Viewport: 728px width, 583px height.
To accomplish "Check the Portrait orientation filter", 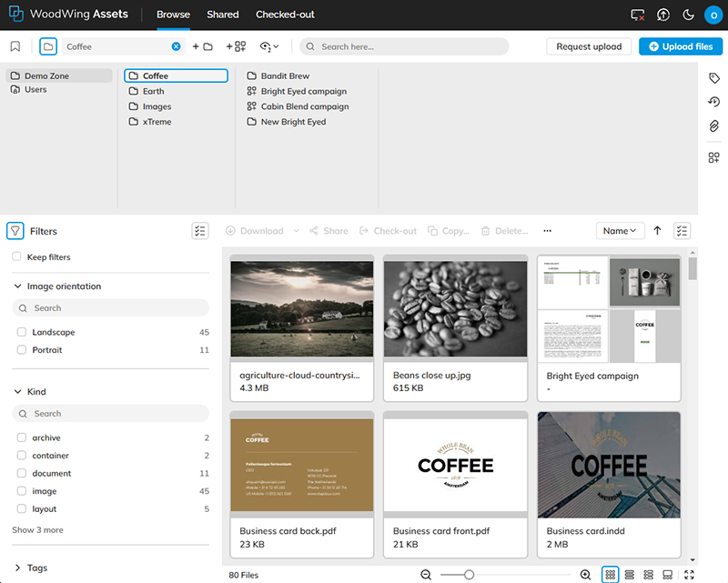I will pos(21,349).
